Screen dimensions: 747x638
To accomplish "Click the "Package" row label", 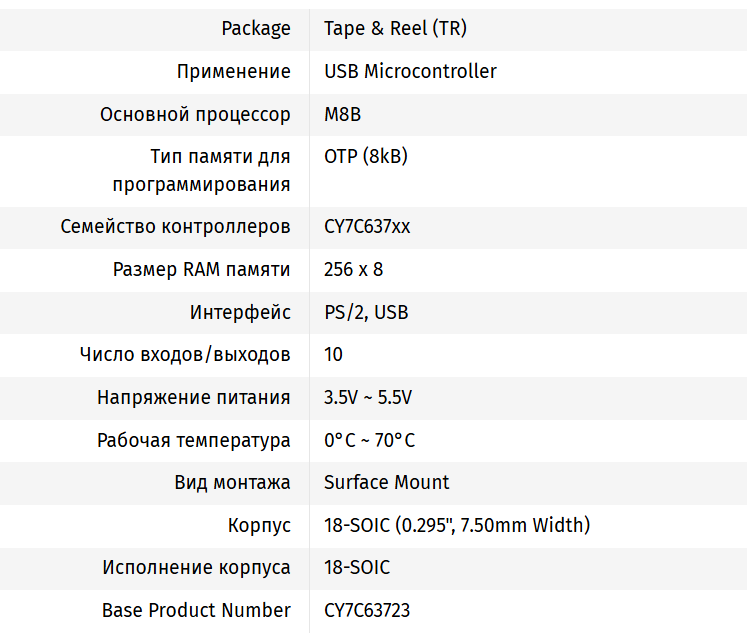I will [256, 28].
